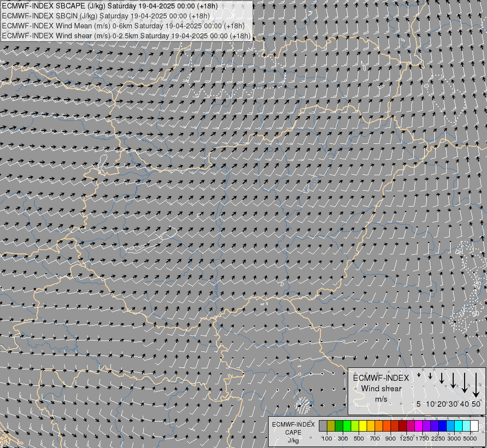Click the SBCIN (J/kg) title line
Screen dimensions: 487x448
coord(106,16)
